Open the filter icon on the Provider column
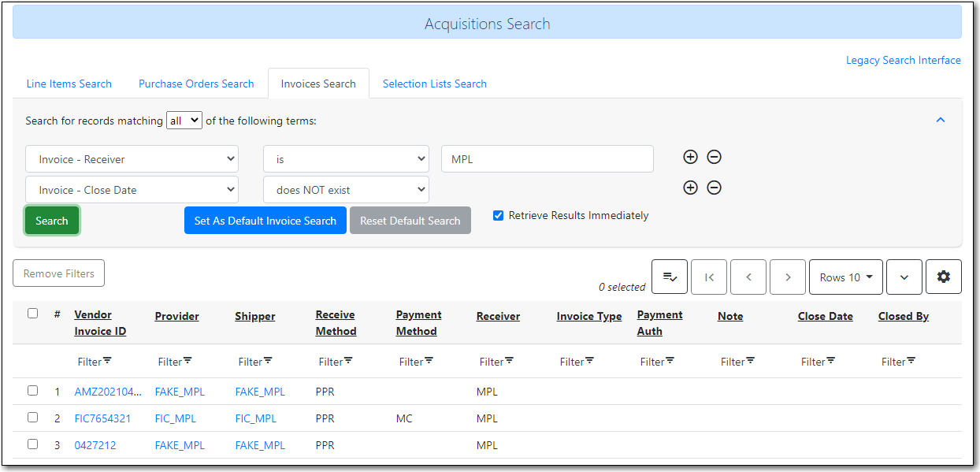This screenshot has width=980, height=472. pos(186,361)
